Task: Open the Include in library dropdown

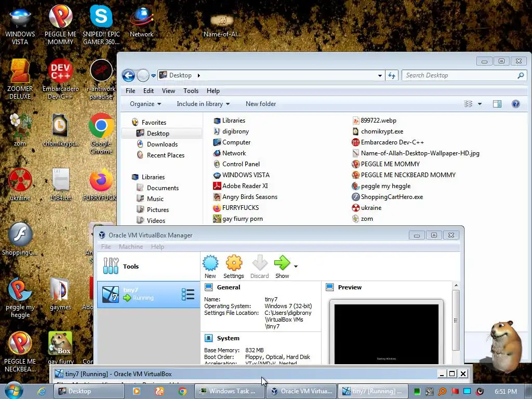Action: pyautogui.click(x=203, y=104)
